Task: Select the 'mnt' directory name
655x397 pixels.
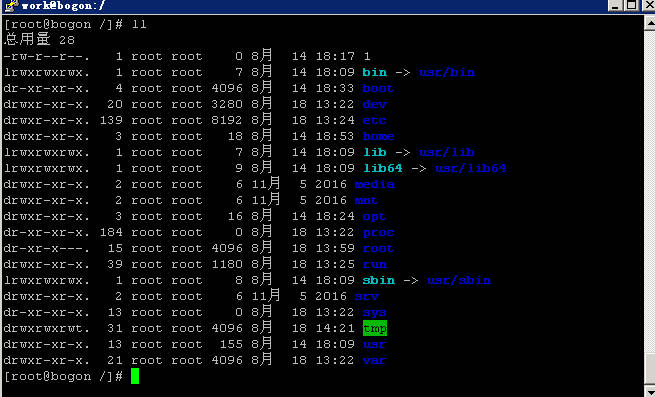Action: pos(366,201)
